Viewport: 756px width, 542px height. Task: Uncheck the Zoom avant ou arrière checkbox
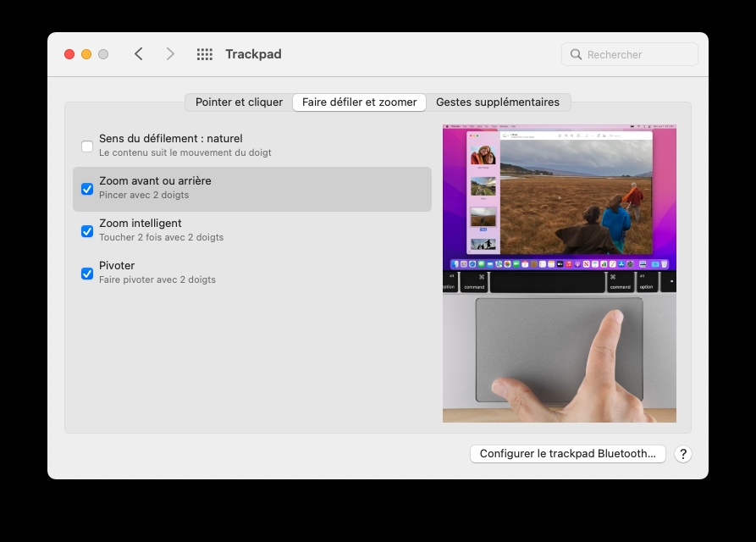[87, 188]
